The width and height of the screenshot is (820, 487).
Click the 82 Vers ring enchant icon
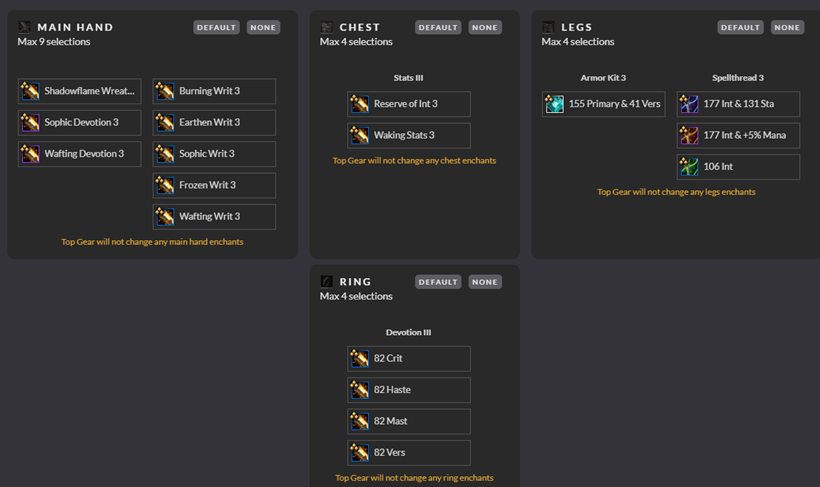click(x=359, y=452)
